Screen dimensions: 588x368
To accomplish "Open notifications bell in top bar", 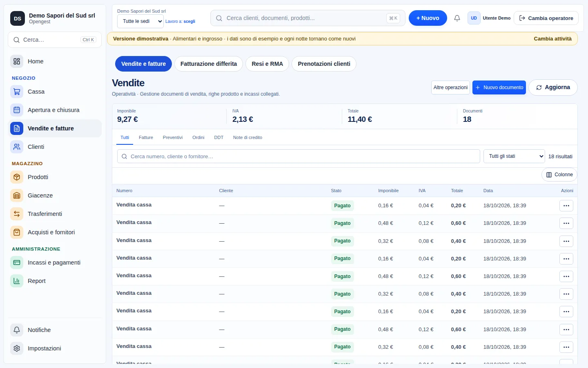I will 457,18.
